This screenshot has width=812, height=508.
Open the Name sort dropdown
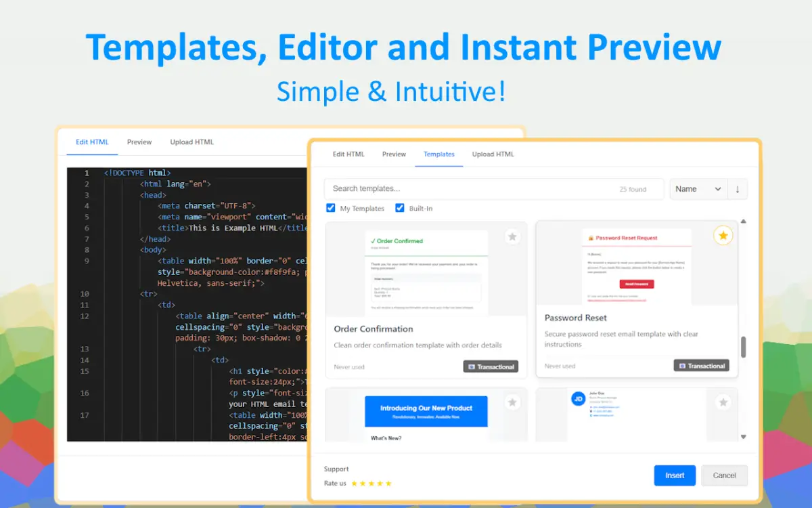point(698,189)
